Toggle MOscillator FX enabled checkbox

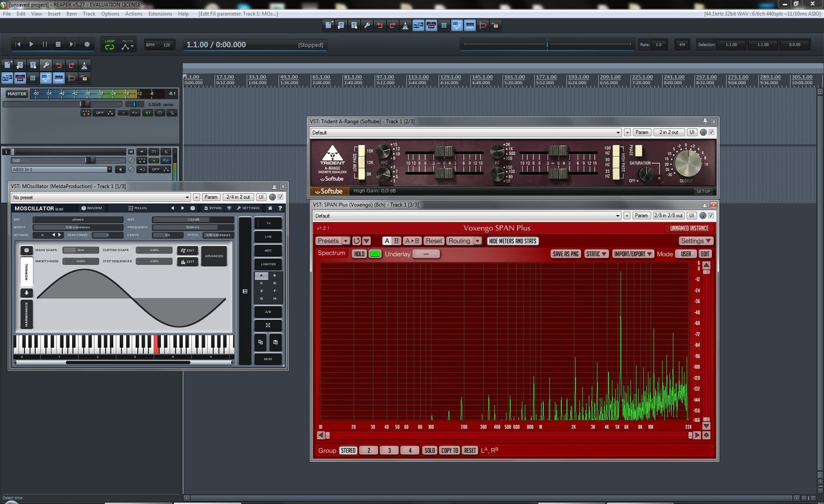pyautogui.click(x=281, y=197)
